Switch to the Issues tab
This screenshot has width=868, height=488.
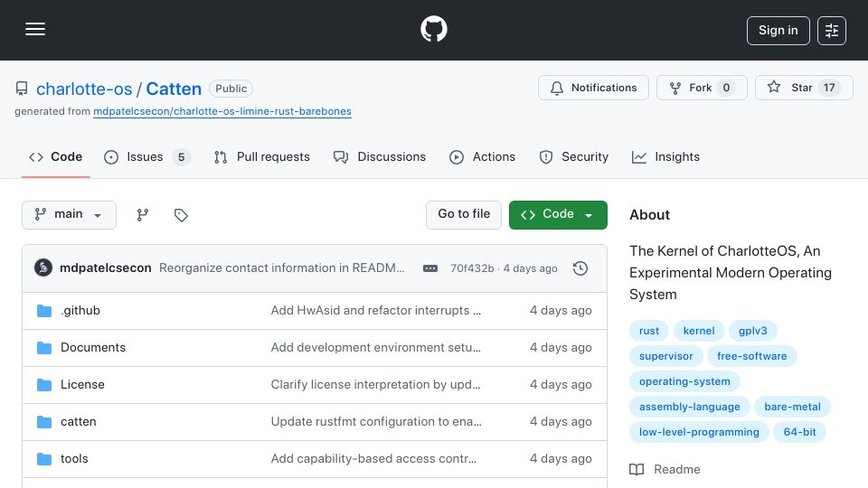coord(147,157)
